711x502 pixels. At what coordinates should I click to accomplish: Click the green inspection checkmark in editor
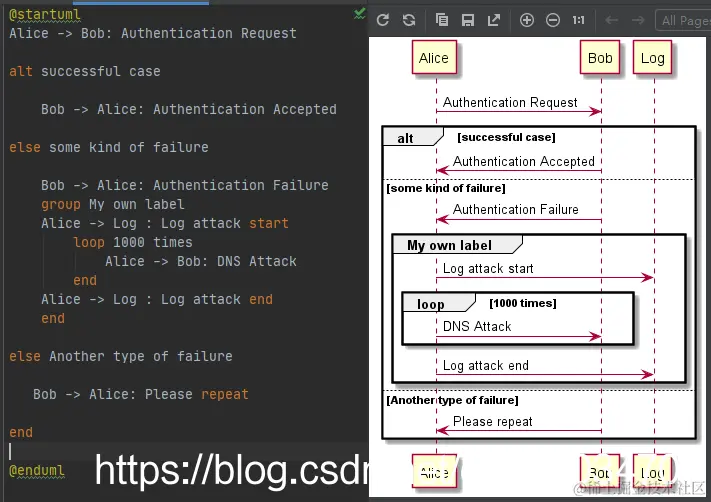(x=360, y=14)
